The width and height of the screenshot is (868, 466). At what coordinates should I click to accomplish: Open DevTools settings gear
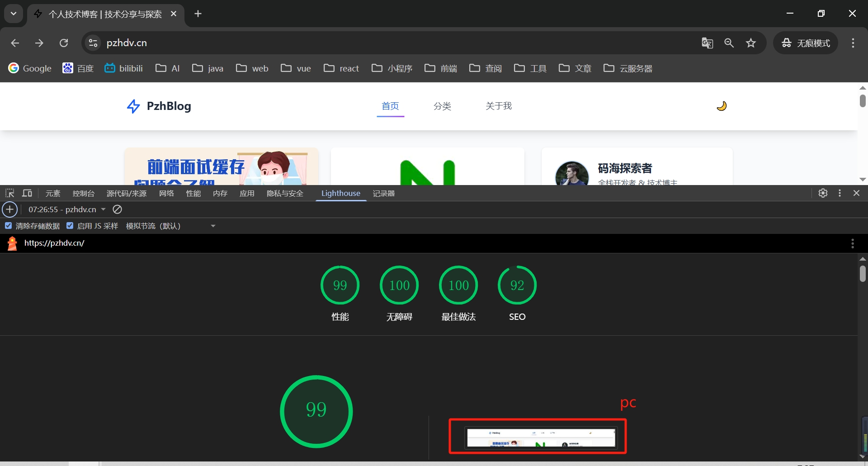pos(823,193)
